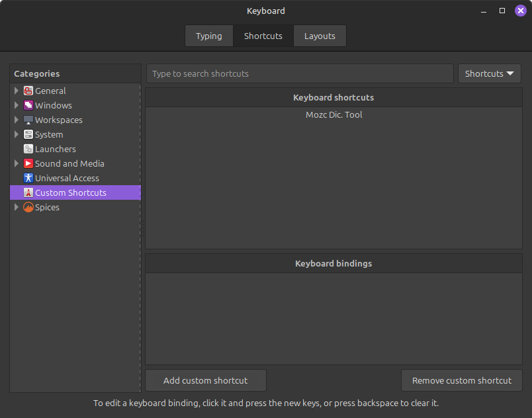Screen dimensions: 532x418
Task: Expand the Spices category arrow
Action: (17, 208)
